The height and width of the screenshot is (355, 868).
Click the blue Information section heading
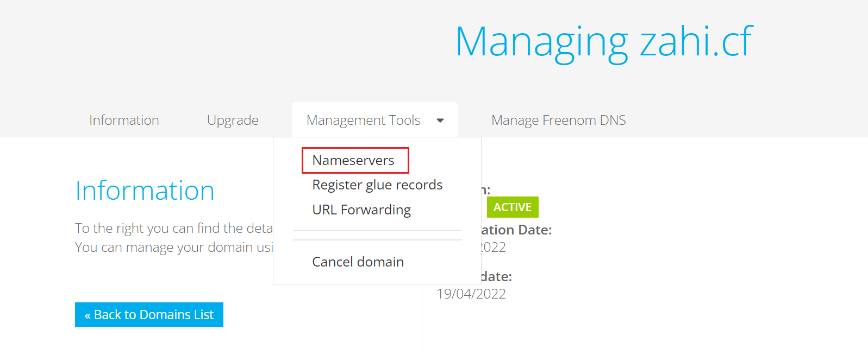(145, 191)
